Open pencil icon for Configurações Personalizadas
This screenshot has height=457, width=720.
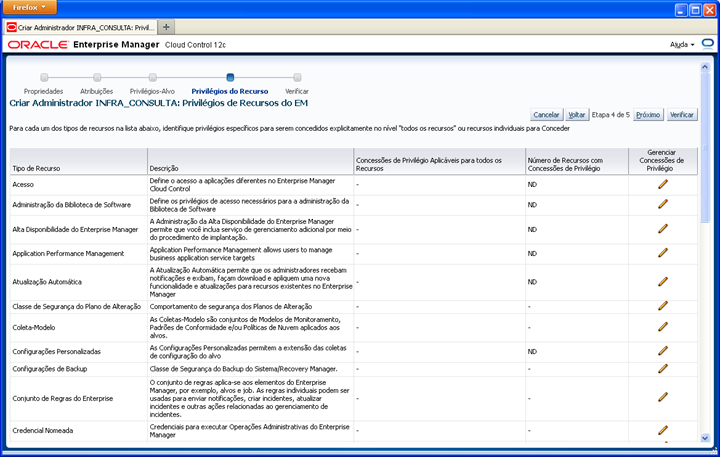[x=663, y=351]
